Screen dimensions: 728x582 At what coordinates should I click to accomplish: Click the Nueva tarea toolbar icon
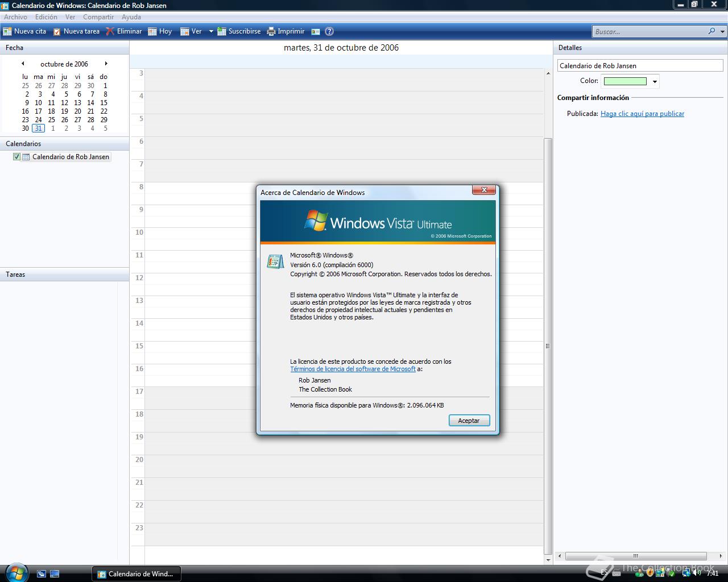coord(57,31)
